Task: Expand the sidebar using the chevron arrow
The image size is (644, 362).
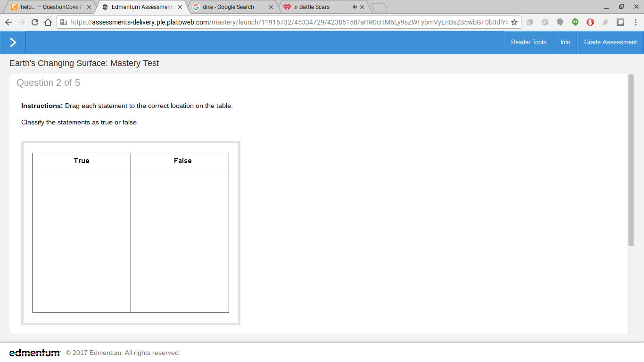Action: tap(13, 42)
